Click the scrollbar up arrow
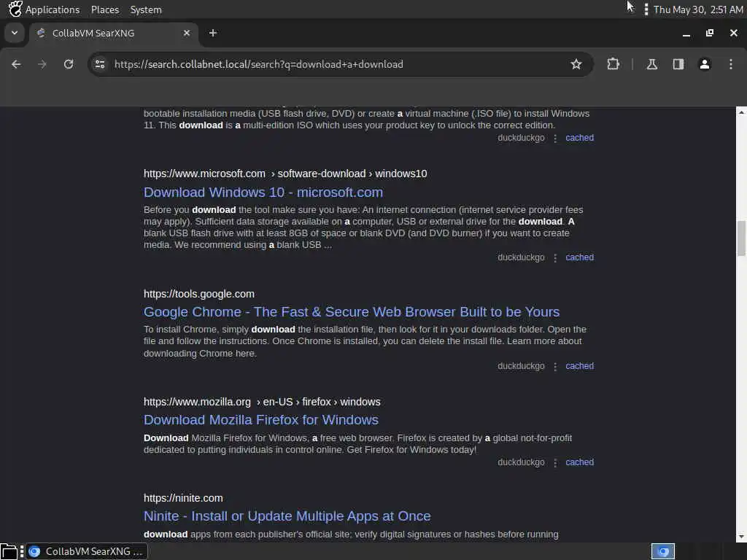 pos(741,112)
